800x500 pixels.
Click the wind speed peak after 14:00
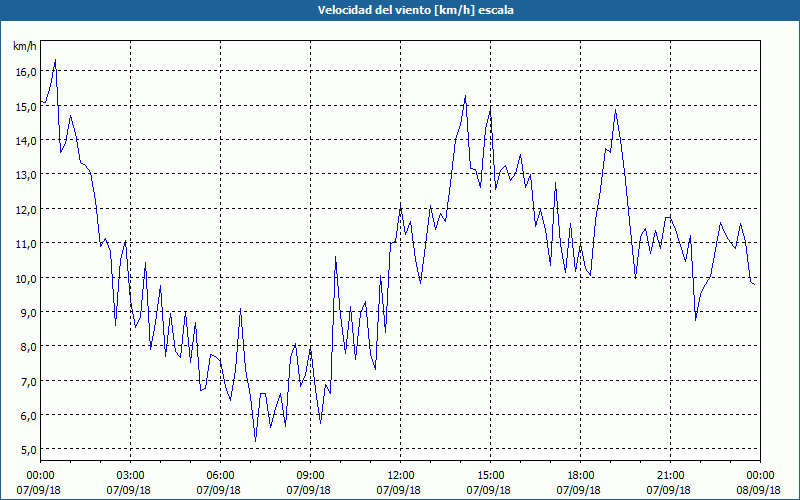pyautogui.click(x=465, y=96)
